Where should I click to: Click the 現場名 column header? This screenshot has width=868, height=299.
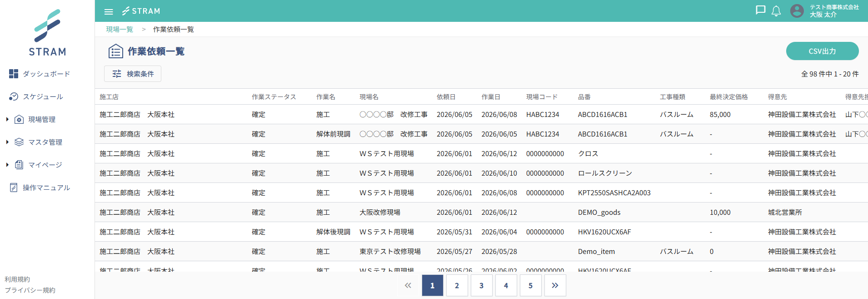click(369, 97)
